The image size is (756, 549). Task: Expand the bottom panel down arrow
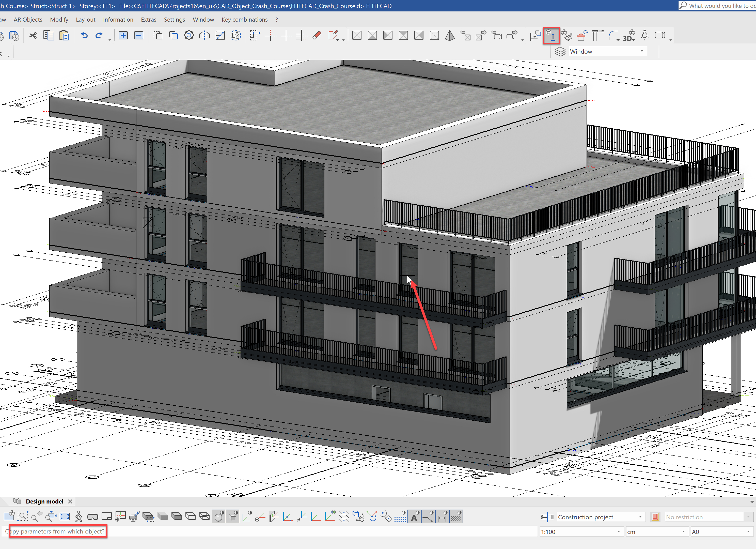752,502
